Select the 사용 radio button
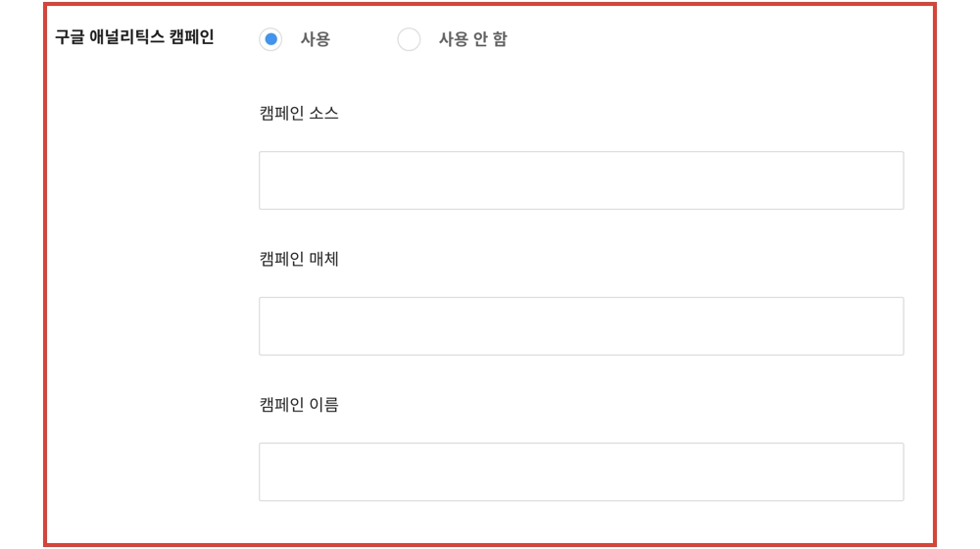980x549 pixels. click(x=270, y=39)
